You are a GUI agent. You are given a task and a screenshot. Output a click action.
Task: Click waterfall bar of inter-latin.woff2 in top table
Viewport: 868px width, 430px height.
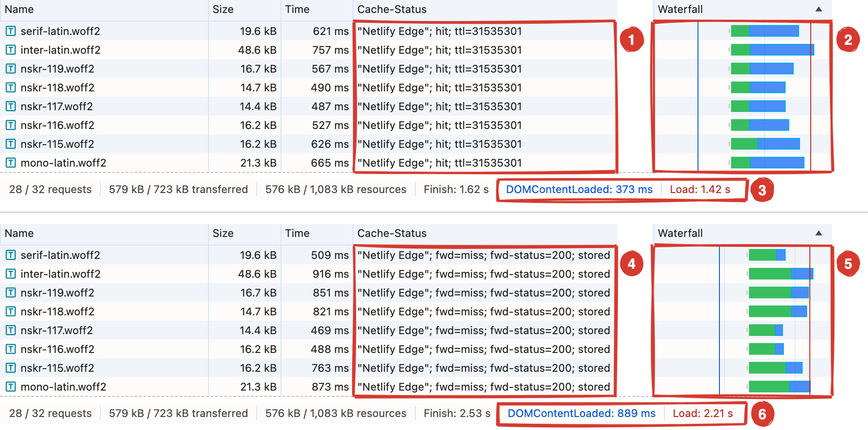[x=772, y=50]
